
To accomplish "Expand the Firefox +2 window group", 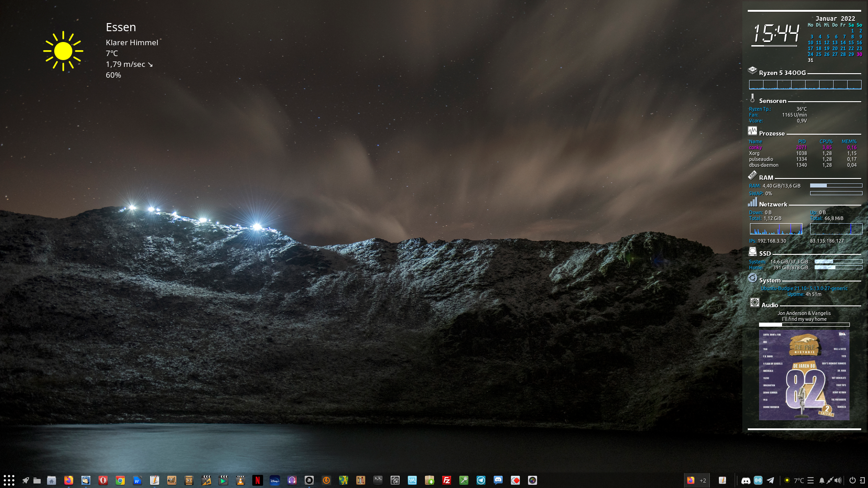I will pos(696,480).
